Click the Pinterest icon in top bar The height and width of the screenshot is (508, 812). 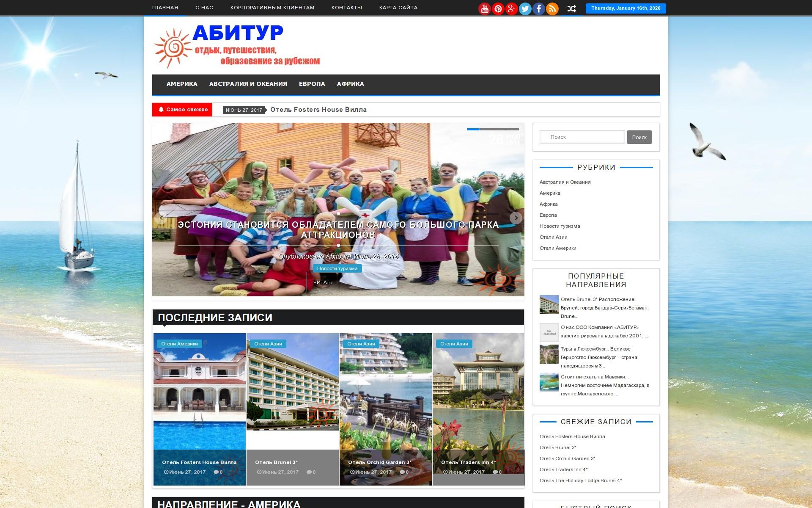pos(498,8)
